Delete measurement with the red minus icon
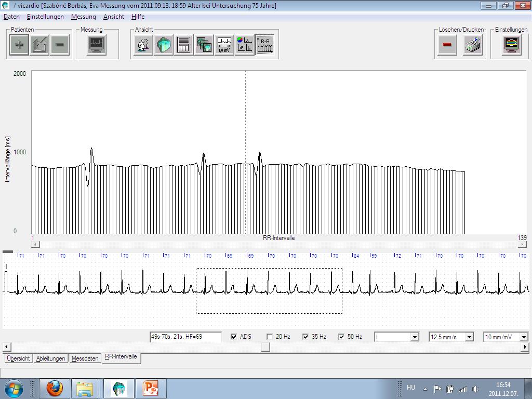 [x=447, y=45]
